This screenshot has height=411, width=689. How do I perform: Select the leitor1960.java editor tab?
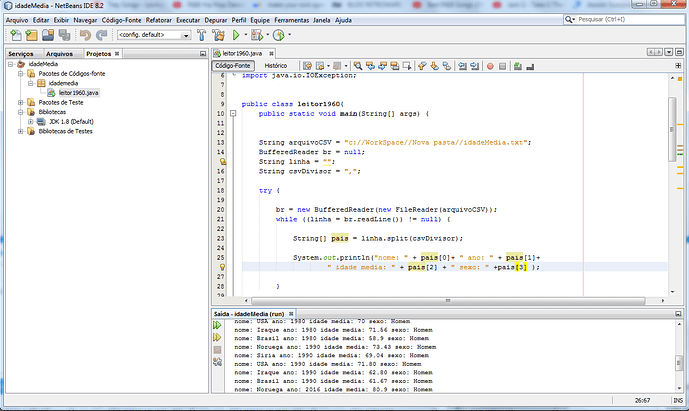pyautogui.click(x=242, y=53)
